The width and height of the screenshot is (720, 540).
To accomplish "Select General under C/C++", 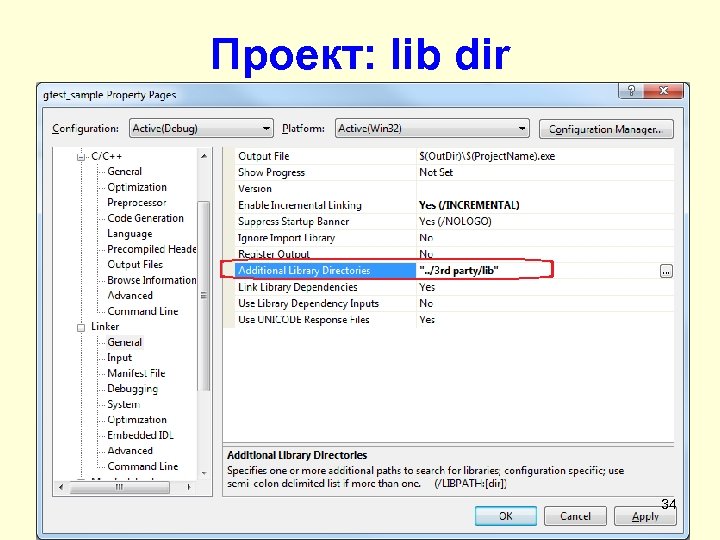I will [124, 171].
